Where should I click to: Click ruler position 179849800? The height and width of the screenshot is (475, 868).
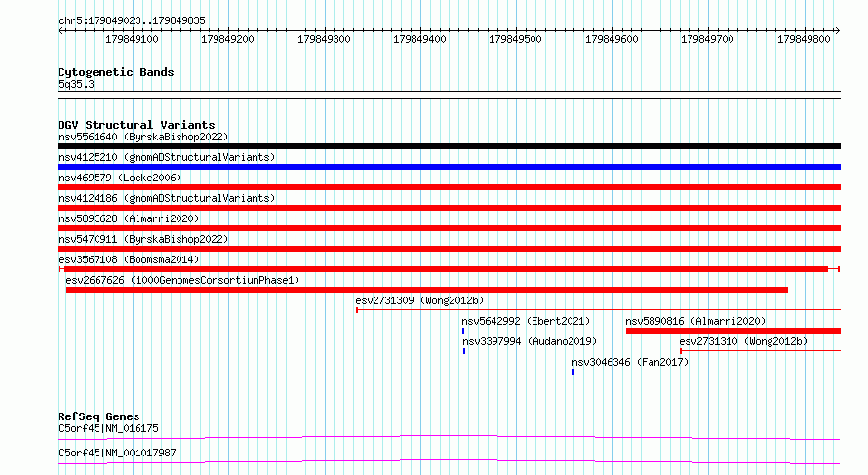tap(804, 39)
